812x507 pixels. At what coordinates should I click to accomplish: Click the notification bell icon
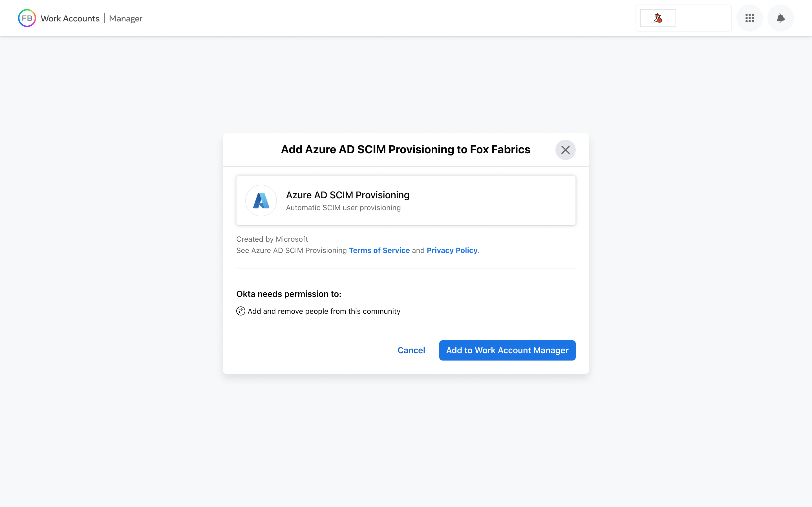pyautogui.click(x=780, y=18)
